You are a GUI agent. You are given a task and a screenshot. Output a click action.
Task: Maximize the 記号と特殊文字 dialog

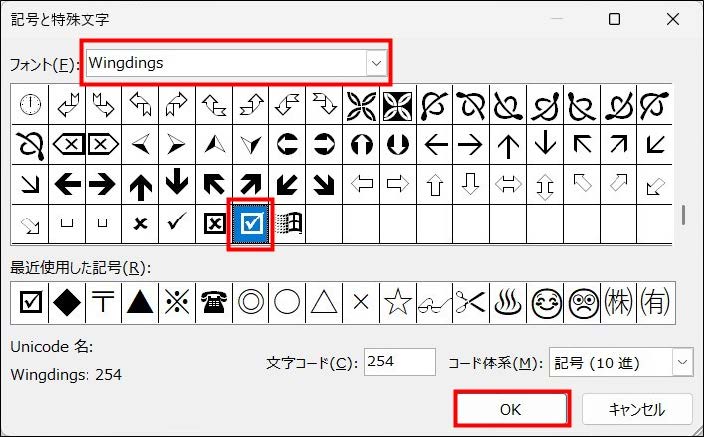coord(614,19)
